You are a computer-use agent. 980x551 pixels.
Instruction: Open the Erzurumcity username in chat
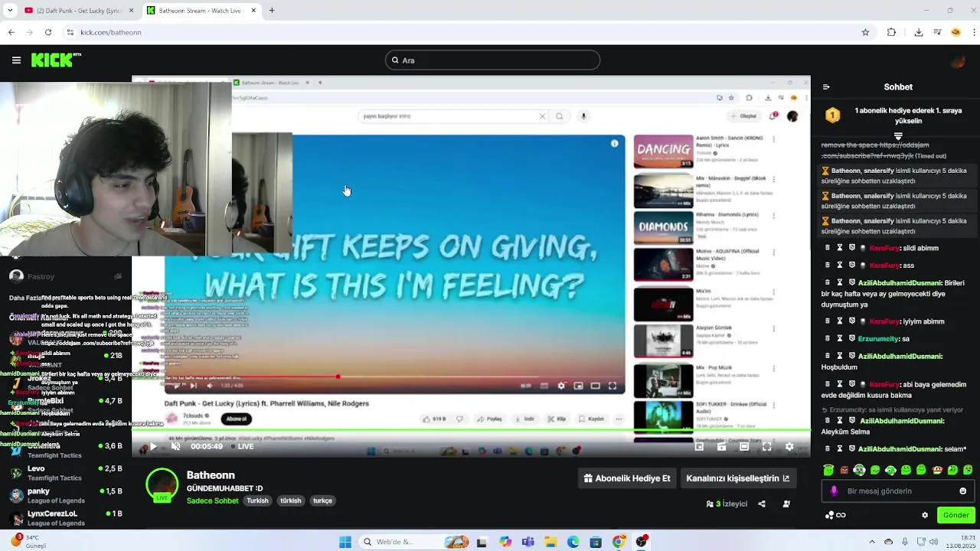[878, 338]
